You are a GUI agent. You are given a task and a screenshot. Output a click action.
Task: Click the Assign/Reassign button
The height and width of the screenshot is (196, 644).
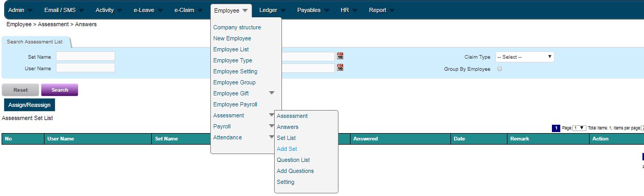(29, 105)
